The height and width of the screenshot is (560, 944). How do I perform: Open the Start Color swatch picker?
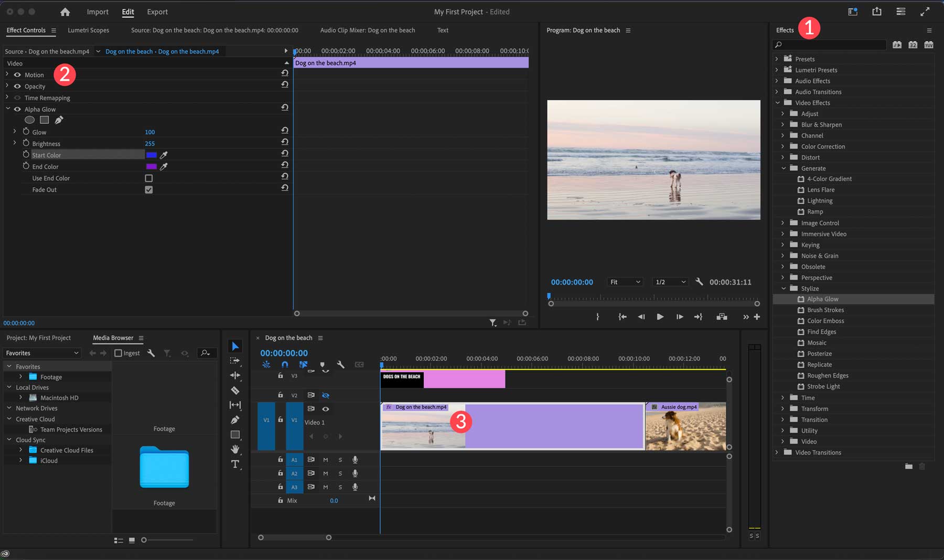pos(152,155)
